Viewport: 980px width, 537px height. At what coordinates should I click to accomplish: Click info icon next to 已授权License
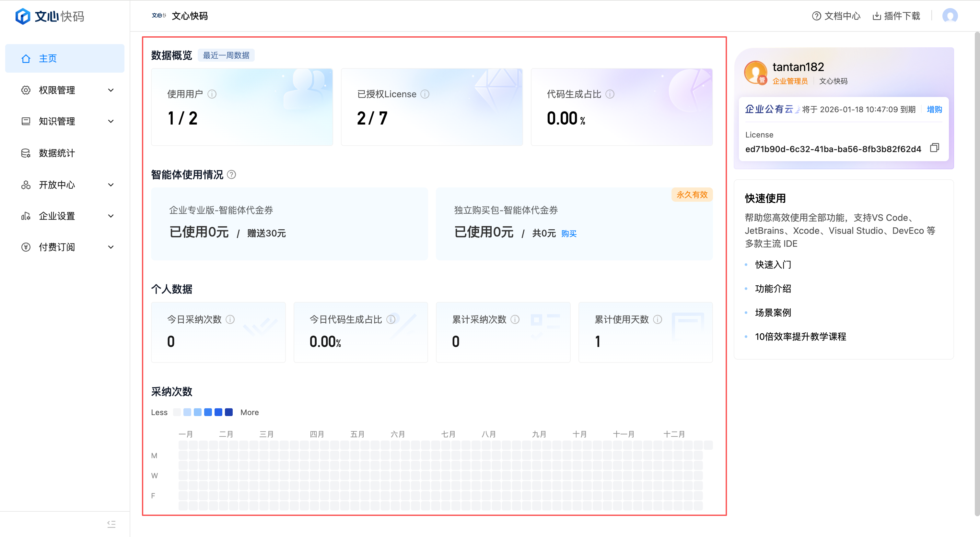425,94
